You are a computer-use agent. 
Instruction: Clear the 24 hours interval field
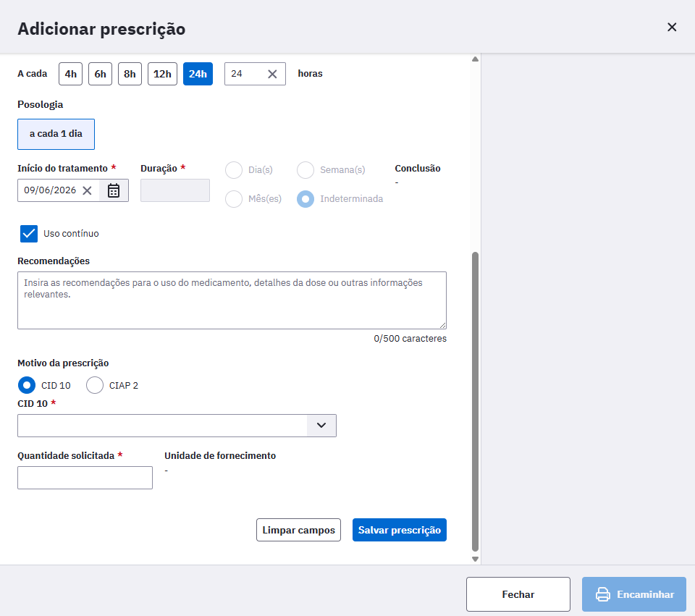tap(272, 74)
